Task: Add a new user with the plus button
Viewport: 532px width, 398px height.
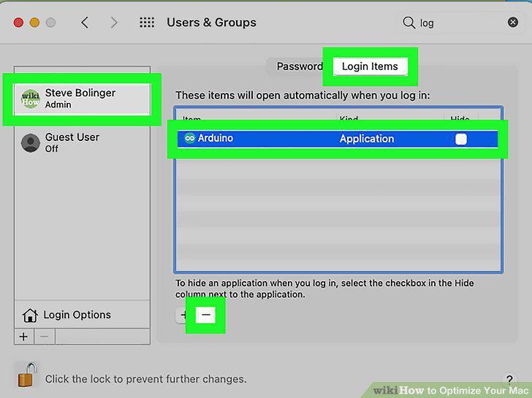Action: (23, 337)
